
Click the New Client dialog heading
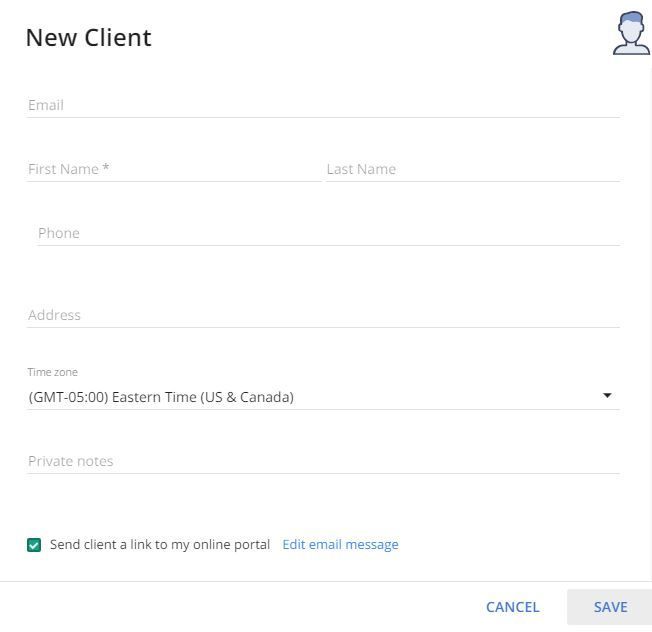pyautogui.click(x=89, y=38)
